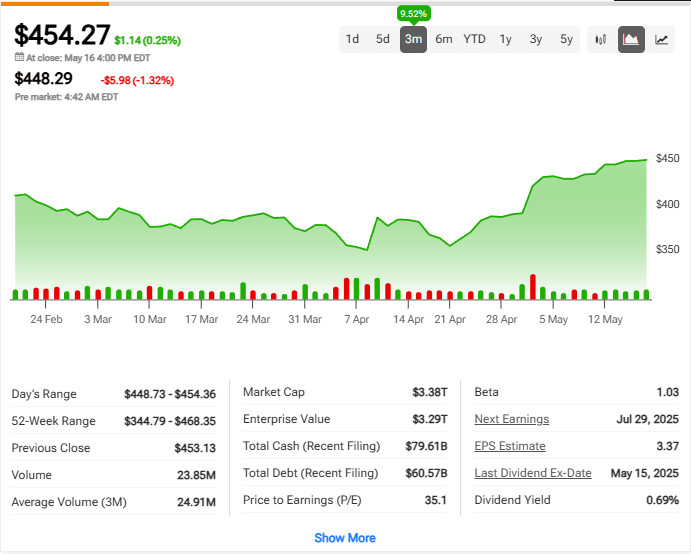
Task: Select the 6m time range
Action: pyautogui.click(x=444, y=39)
